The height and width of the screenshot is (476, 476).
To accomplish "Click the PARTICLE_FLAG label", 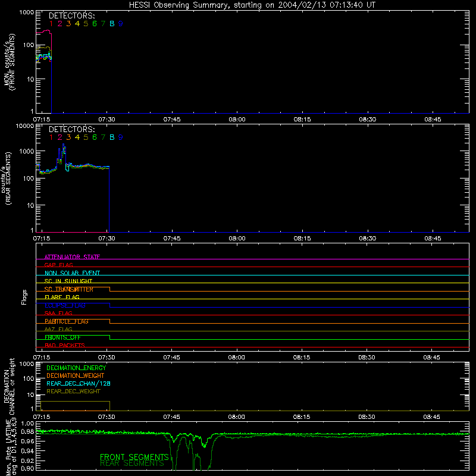I will coord(67,321).
